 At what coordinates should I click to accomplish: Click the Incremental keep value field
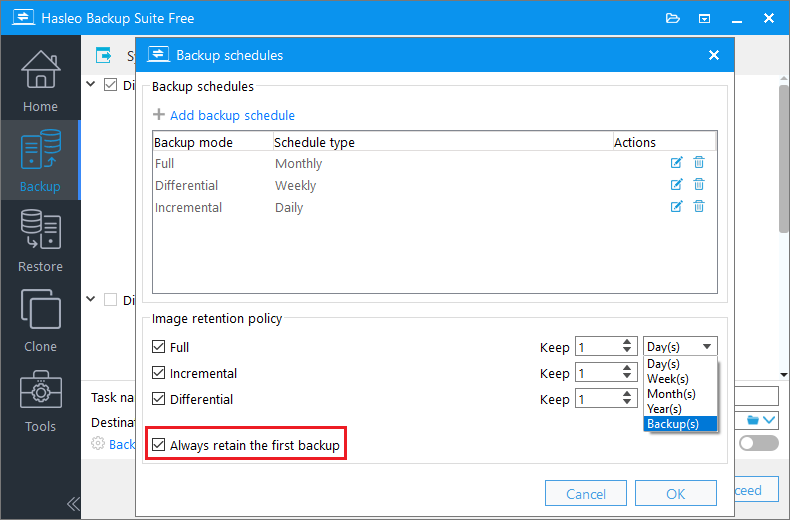coord(599,373)
